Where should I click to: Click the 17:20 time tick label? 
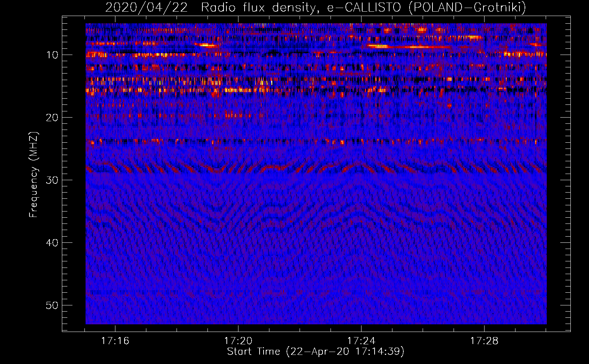(238, 341)
